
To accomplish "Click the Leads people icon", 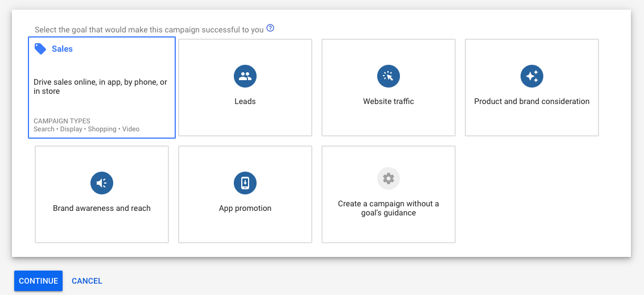I will 245,76.
